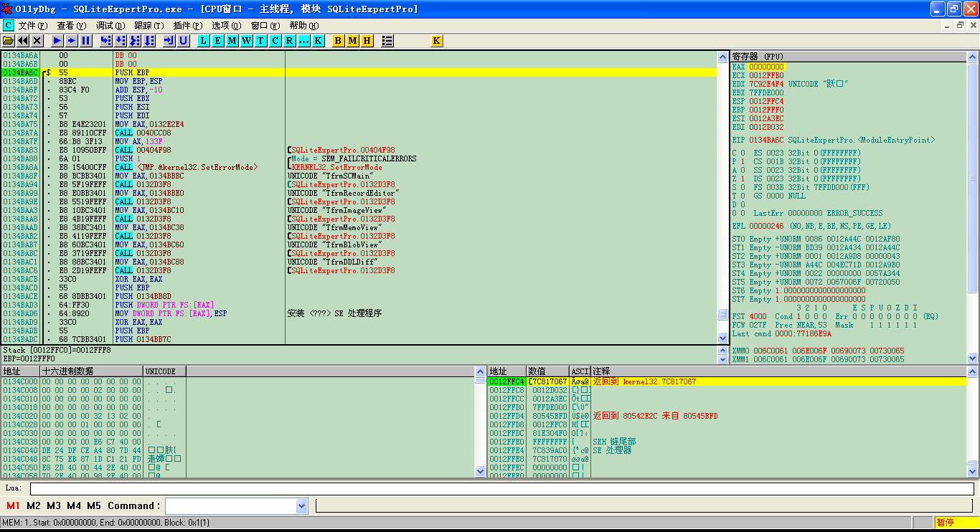Select the MOV EBP,ESP instruction line

point(359,82)
